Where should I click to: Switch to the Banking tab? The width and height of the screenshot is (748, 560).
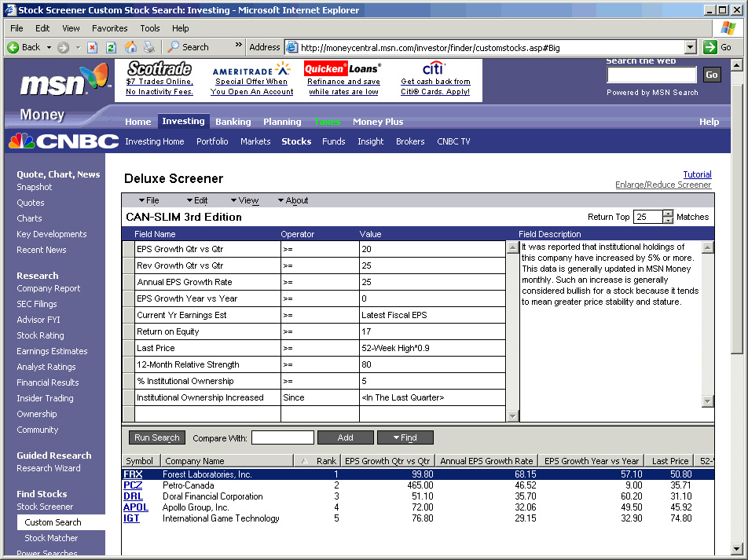(x=233, y=122)
